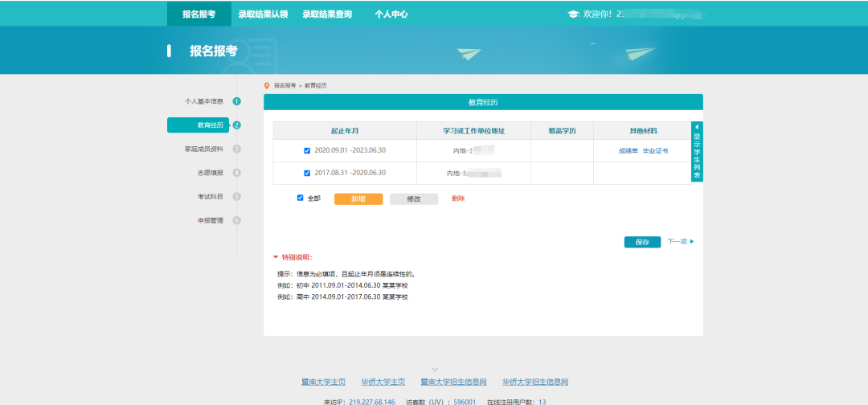Viewport: 868px width, 405px height.
Task: Open the 个人中心 top menu
Action: click(x=391, y=14)
